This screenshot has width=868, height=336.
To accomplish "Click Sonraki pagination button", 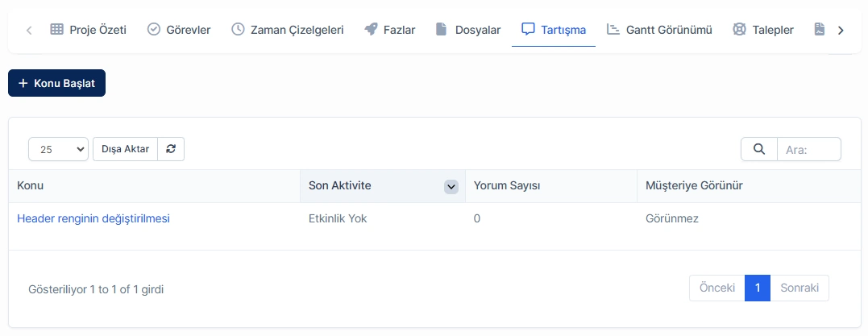I will point(799,288).
